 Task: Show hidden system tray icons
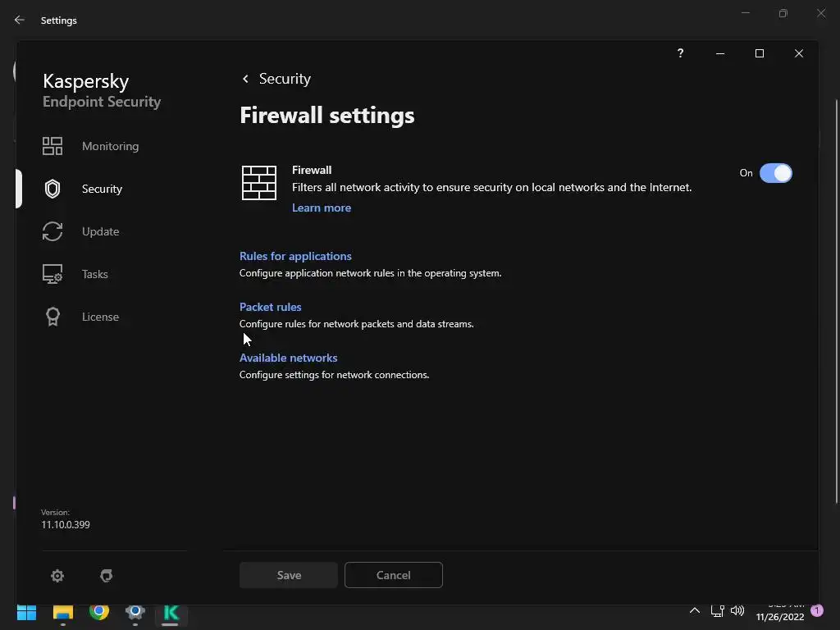pyautogui.click(x=694, y=610)
